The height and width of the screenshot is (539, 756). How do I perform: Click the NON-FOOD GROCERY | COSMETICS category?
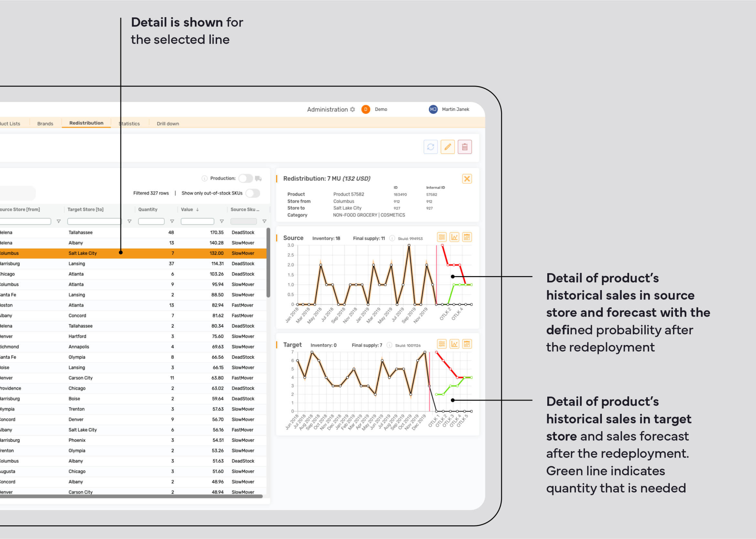369,215
